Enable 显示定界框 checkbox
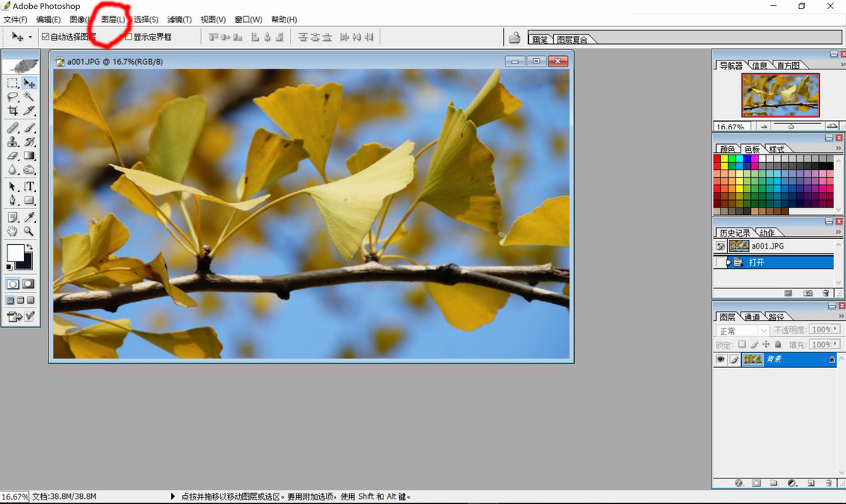Image resolution: width=846 pixels, height=504 pixels. [129, 37]
